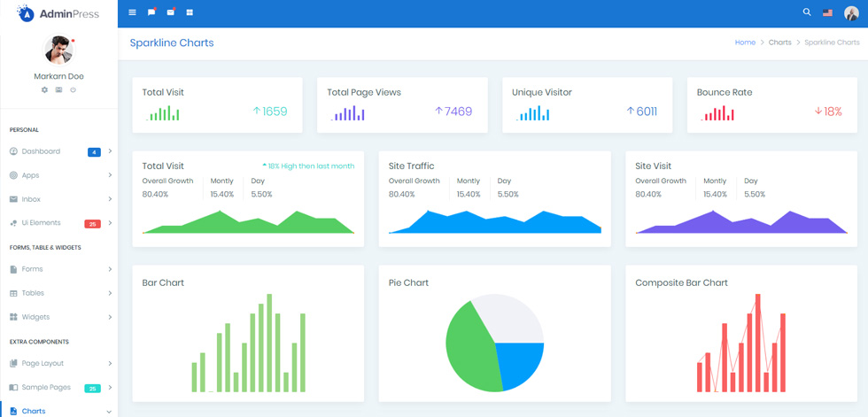868x417 pixels.
Task: Open the user avatar in top bar
Action: (851, 12)
